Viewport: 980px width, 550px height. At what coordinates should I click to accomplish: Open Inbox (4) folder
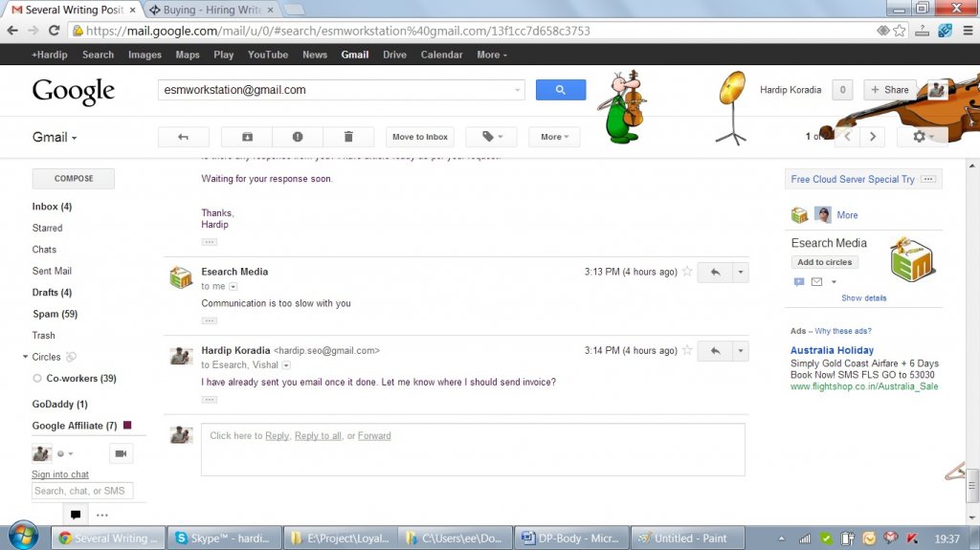click(x=52, y=207)
